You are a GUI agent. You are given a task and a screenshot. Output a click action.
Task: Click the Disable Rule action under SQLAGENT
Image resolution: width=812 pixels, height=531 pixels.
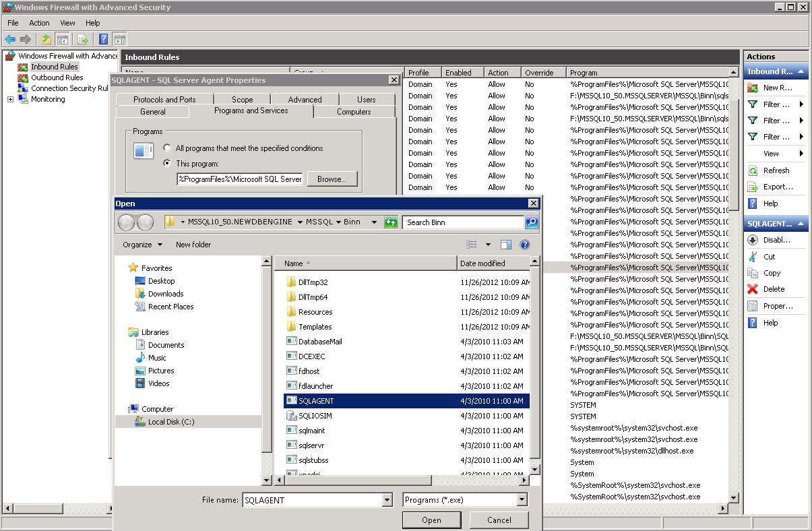pyautogui.click(x=776, y=240)
